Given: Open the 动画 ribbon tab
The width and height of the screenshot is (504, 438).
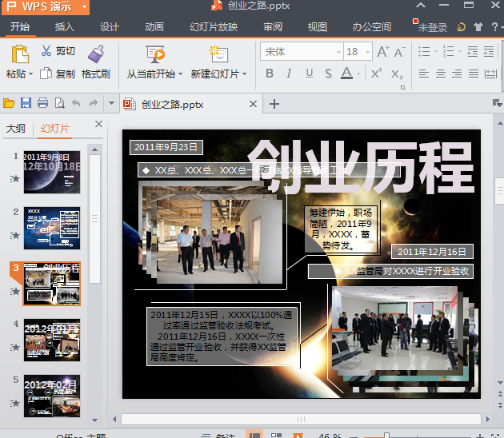Looking at the screenshot, I should 154,27.
